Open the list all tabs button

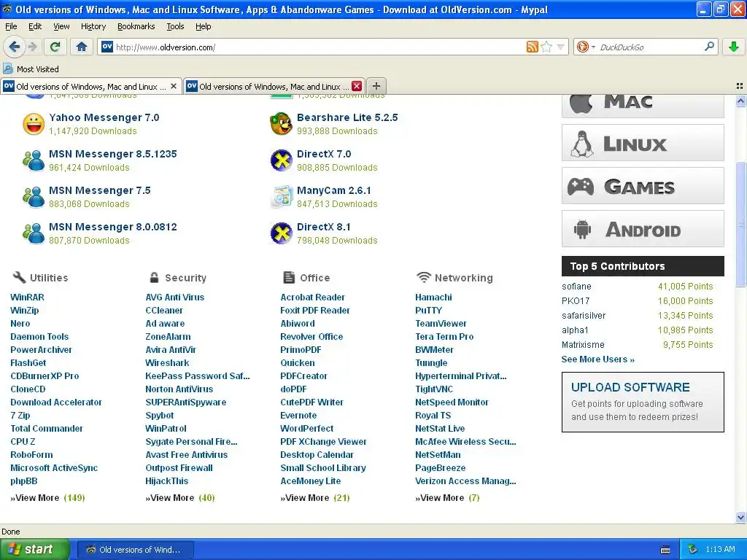point(740,86)
